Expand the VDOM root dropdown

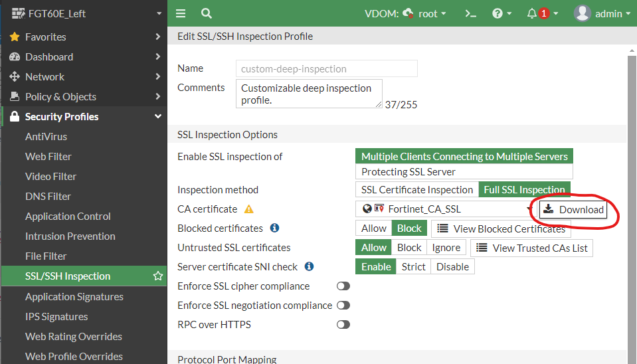click(424, 13)
